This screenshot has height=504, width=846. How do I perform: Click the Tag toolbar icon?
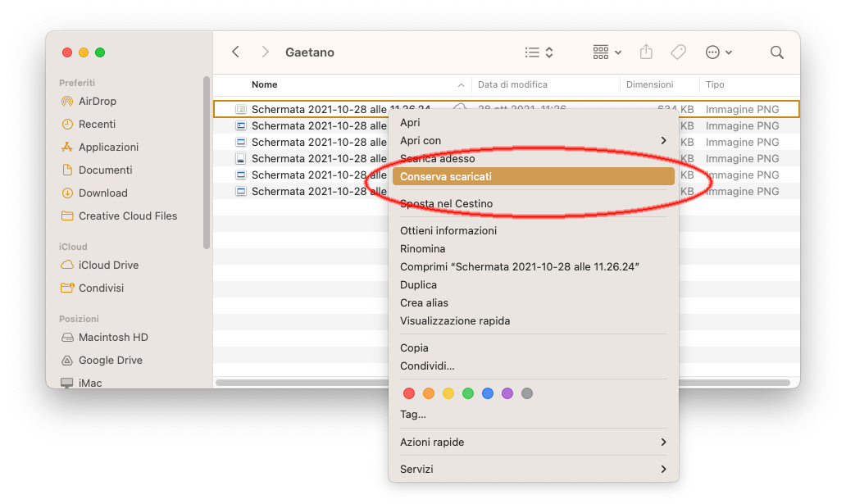(x=678, y=52)
